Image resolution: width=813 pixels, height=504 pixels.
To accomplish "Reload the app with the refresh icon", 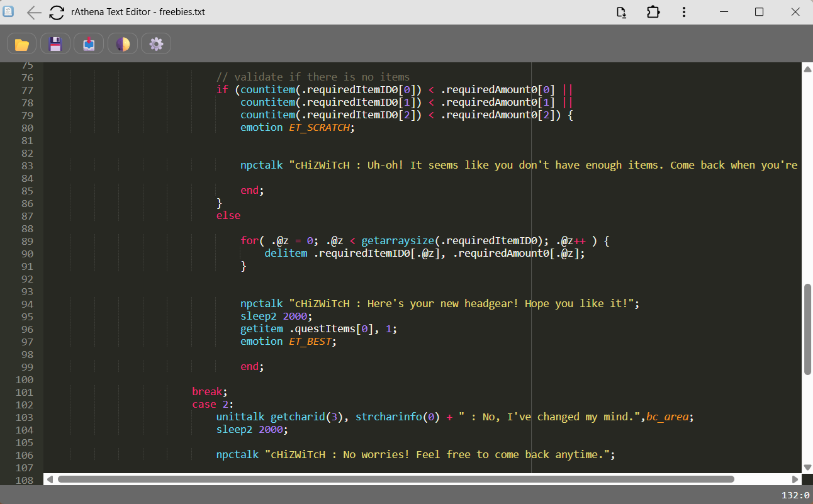I will click(x=57, y=12).
